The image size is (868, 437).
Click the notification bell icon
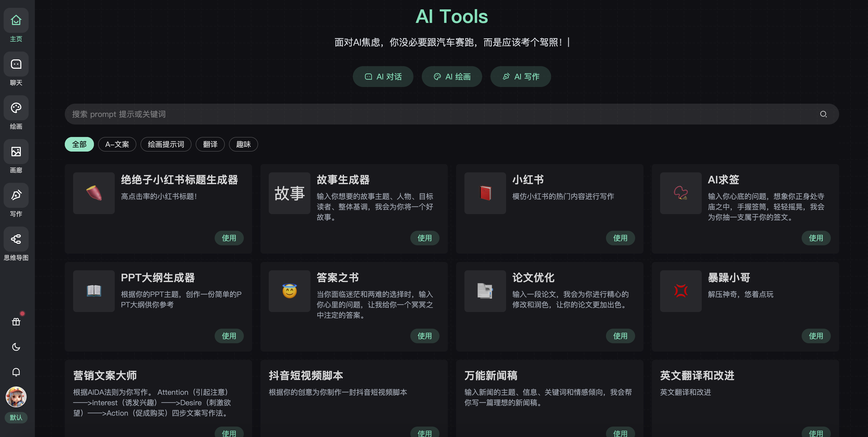pos(16,372)
